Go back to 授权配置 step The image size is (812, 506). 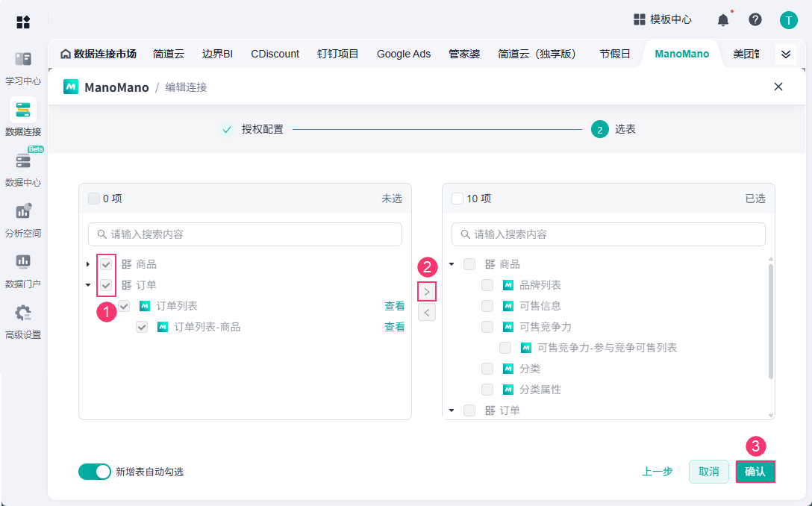point(252,129)
